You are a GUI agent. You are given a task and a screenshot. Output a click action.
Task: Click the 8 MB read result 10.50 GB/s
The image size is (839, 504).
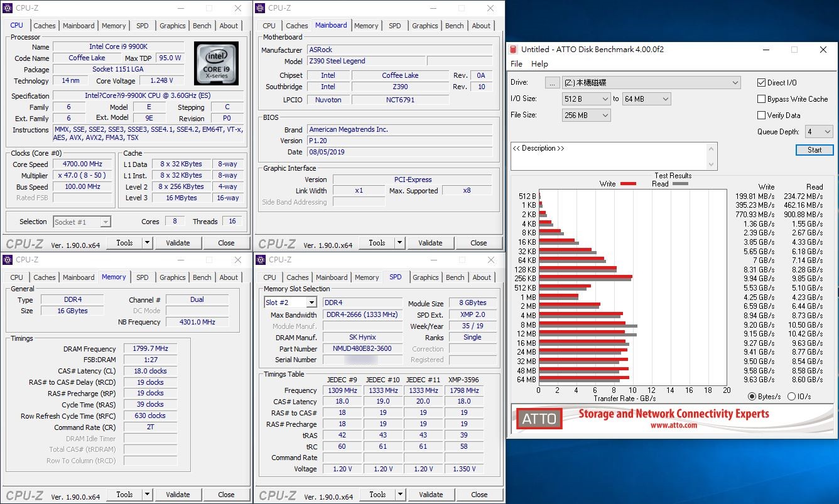(805, 325)
